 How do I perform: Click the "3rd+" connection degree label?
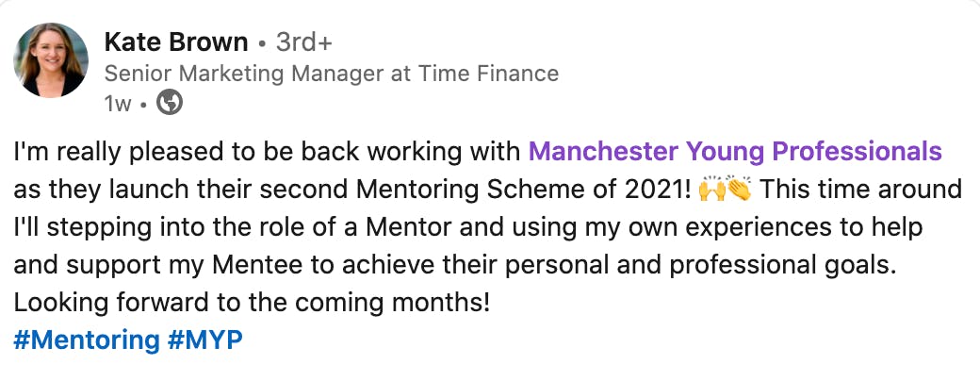(x=303, y=42)
